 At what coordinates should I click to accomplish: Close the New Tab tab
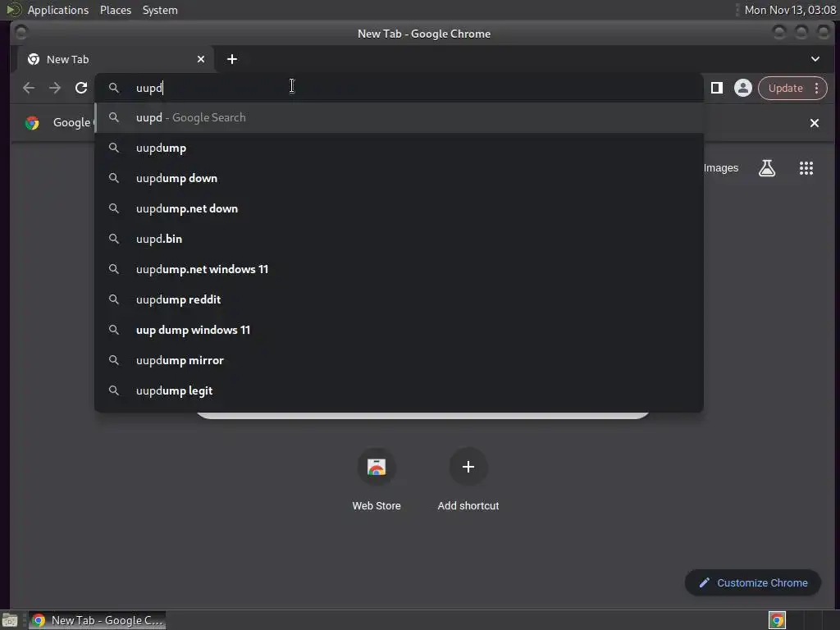pos(201,59)
